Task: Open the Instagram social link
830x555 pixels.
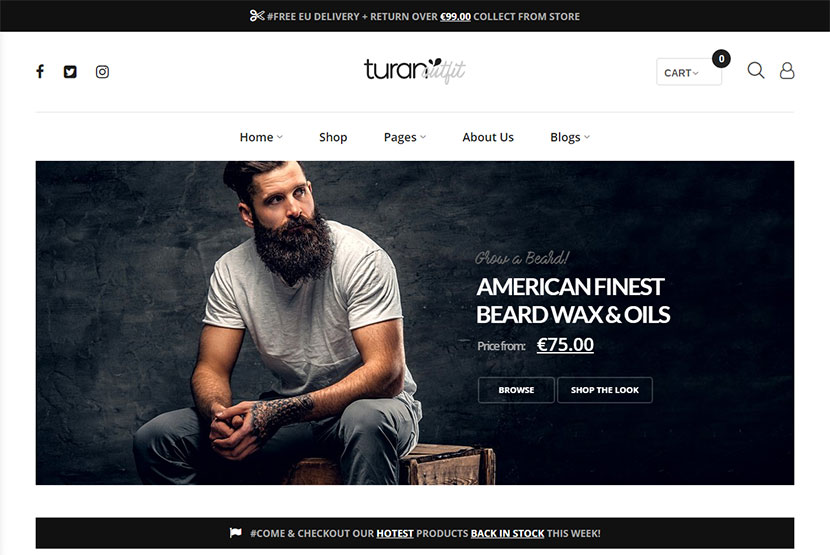Action: tap(102, 71)
